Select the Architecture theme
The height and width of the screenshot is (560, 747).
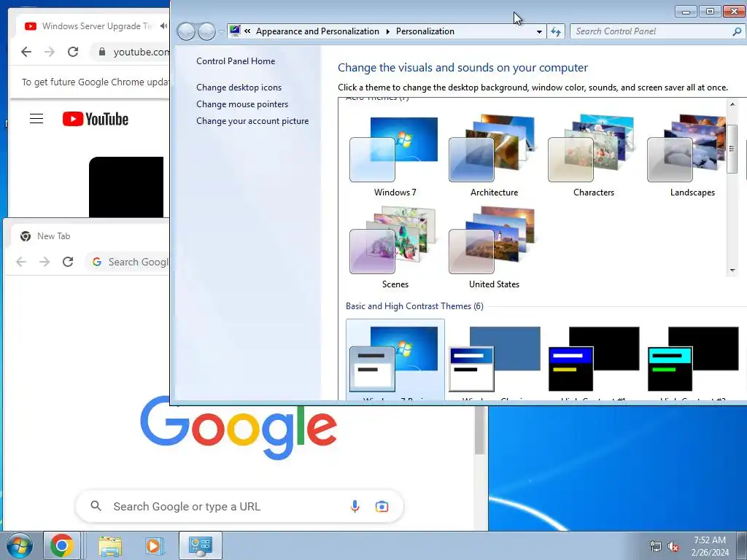494,156
